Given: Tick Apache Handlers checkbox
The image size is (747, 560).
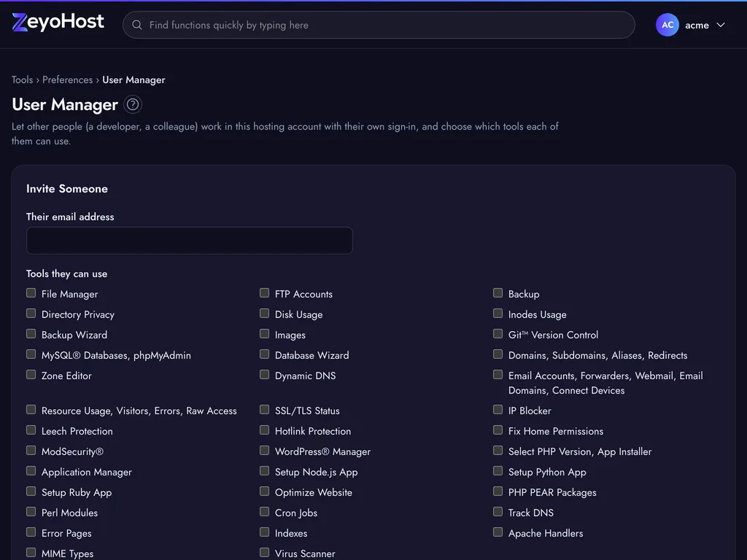Looking at the screenshot, I should click(x=498, y=532).
